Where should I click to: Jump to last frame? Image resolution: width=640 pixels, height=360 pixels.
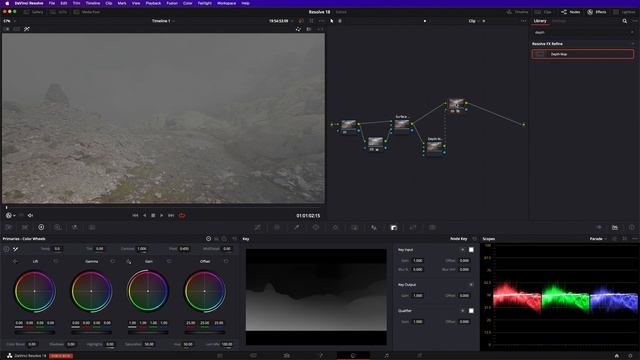coord(171,216)
